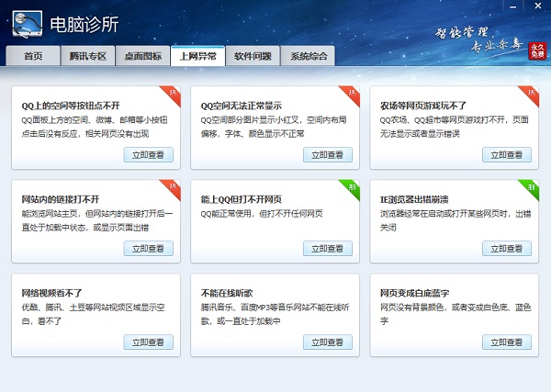The width and height of the screenshot is (551, 392).
Task: Minimize the 电脑诊所 window
Action: coord(513,6)
